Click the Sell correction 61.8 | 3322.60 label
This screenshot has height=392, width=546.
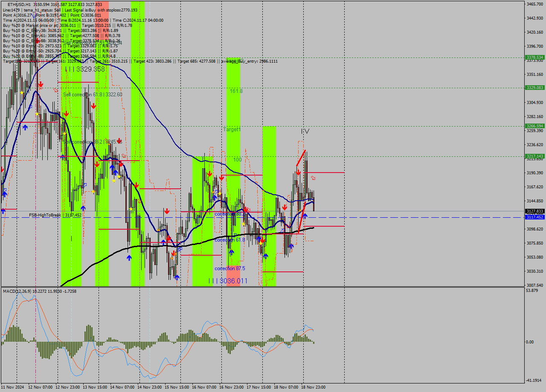point(93,95)
